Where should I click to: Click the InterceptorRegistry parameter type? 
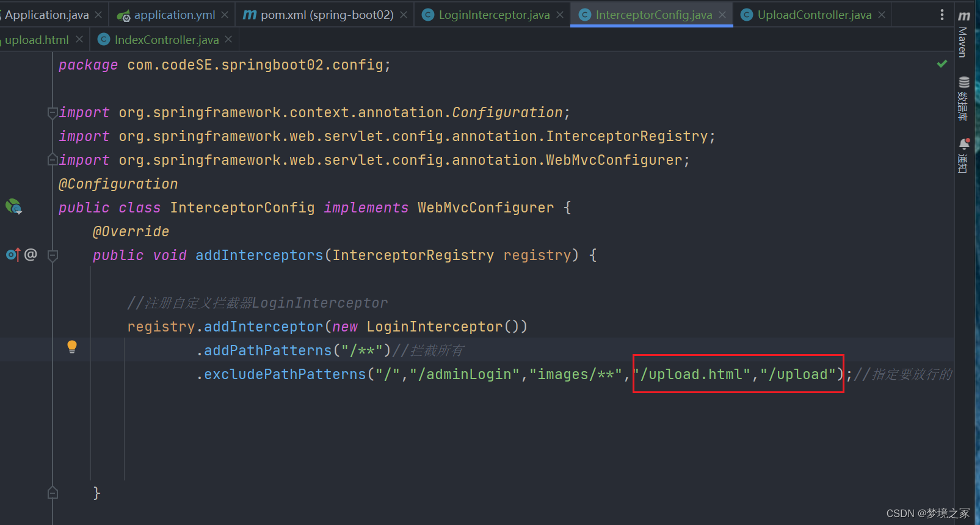(413, 255)
